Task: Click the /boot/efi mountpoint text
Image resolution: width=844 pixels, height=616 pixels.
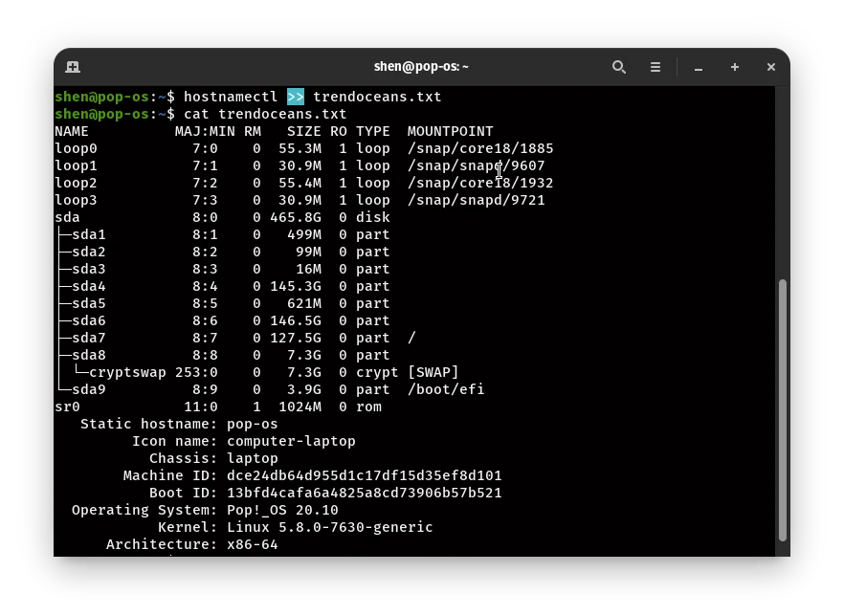Action: tap(445, 389)
